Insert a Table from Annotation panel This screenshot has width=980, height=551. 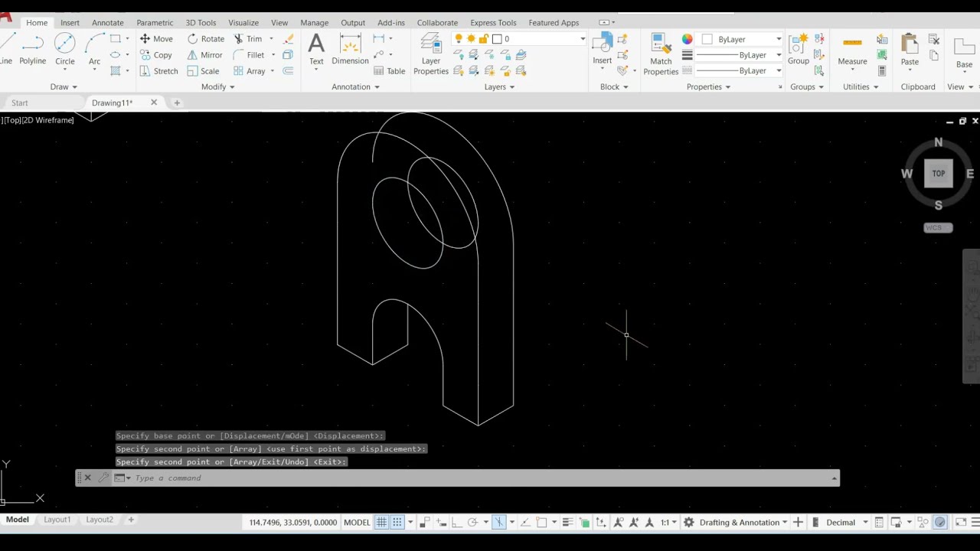(390, 71)
